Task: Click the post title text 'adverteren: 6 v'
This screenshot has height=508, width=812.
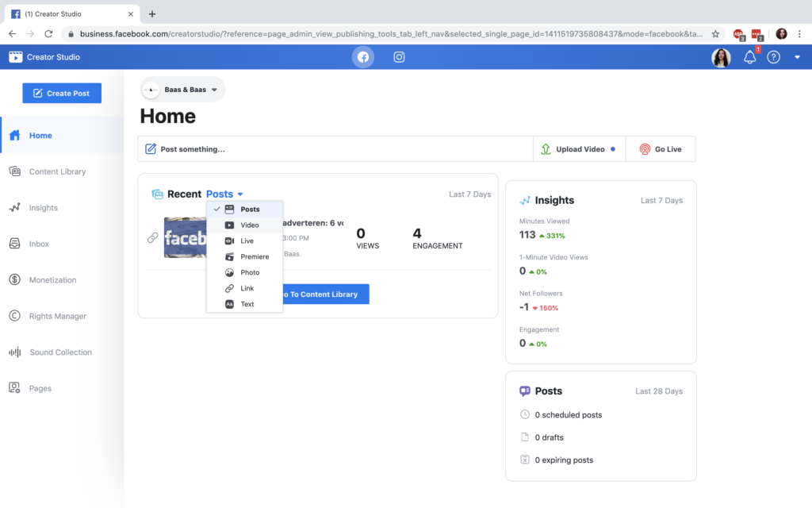Action: [x=313, y=223]
